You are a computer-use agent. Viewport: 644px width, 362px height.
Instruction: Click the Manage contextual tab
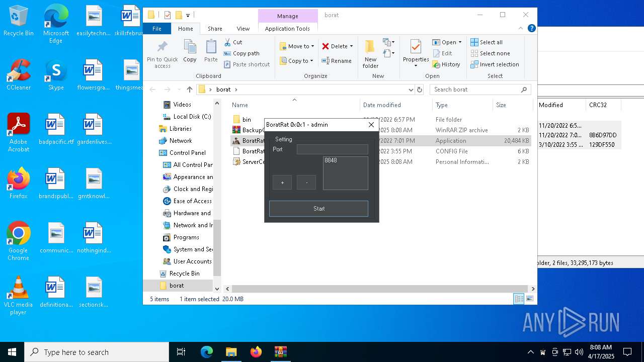pos(288,16)
